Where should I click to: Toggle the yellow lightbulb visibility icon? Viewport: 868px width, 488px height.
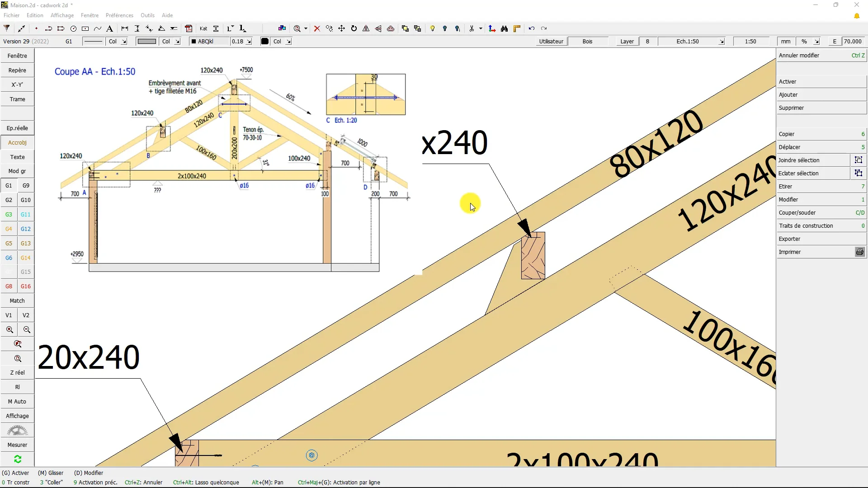pyautogui.click(x=433, y=28)
